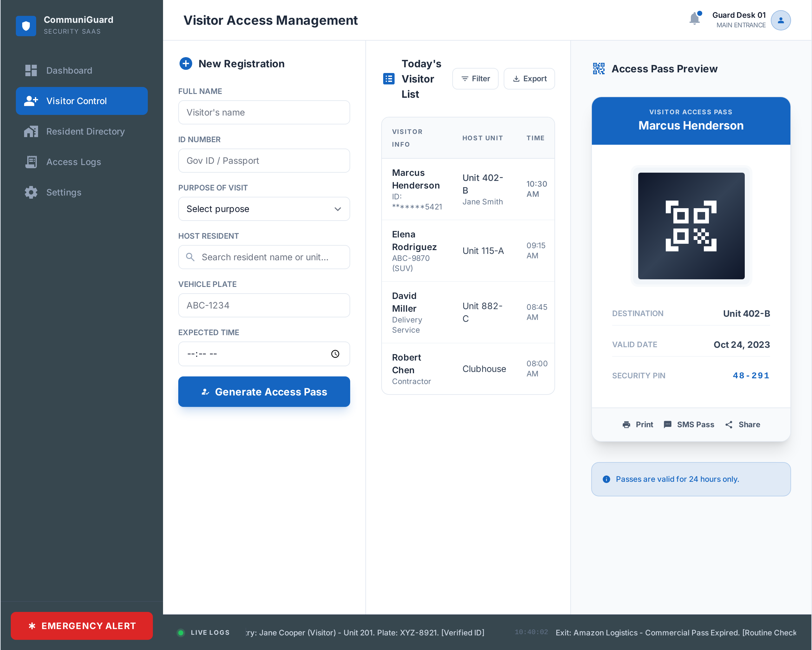Send the pass via SMS Pass
The image size is (812, 650).
(689, 425)
